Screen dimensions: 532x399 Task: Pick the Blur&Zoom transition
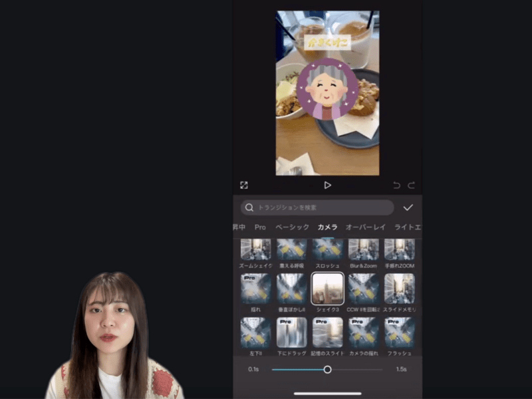point(364,249)
